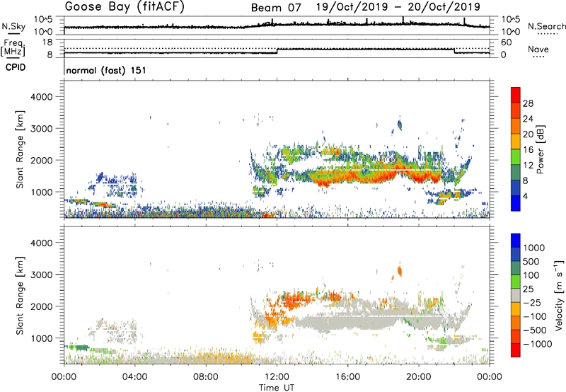Select the "16" Power color bar label

click(528, 150)
